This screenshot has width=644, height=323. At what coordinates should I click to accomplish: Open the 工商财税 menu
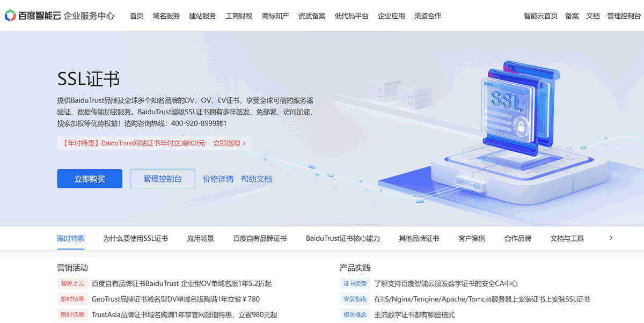[x=239, y=16]
